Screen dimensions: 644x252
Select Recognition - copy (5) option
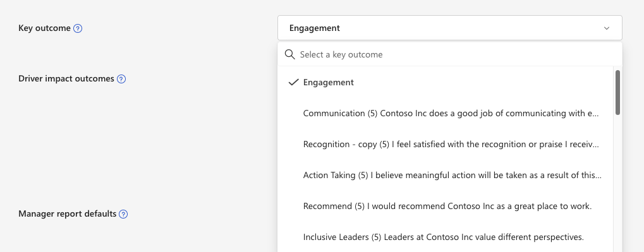pyautogui.click(x=446, y=145)
